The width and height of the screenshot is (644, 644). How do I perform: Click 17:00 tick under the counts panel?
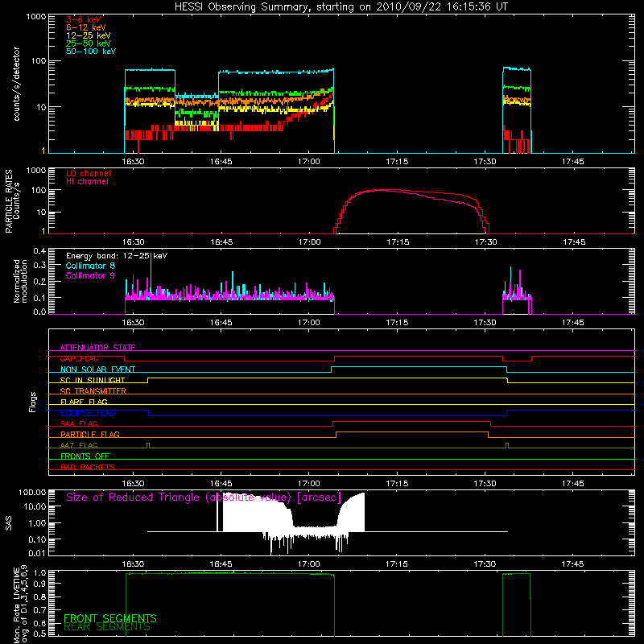click(x=309, y=162)
